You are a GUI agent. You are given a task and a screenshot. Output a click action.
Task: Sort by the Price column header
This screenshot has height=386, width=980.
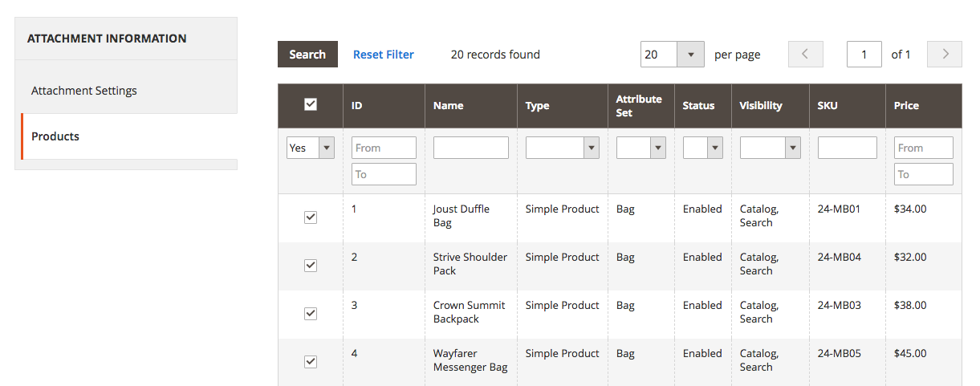point(924,106)
